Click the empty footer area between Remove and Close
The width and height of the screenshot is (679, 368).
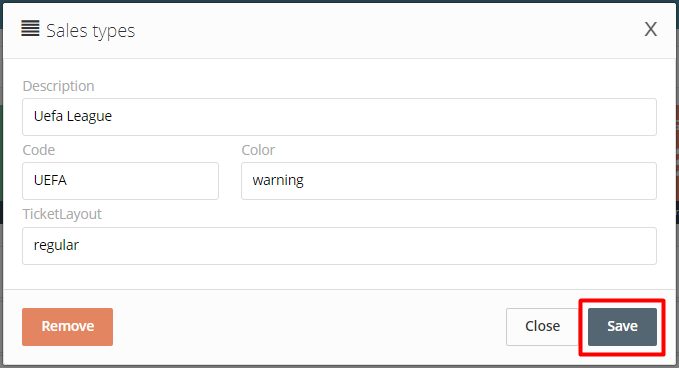[309, 327]
